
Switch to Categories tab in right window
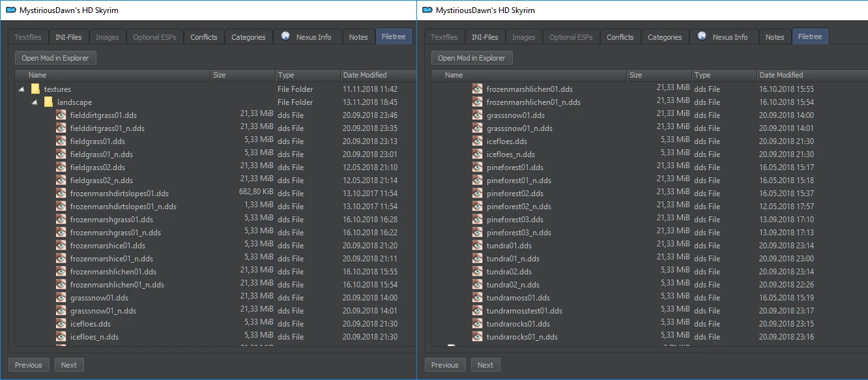coord(665,37)
